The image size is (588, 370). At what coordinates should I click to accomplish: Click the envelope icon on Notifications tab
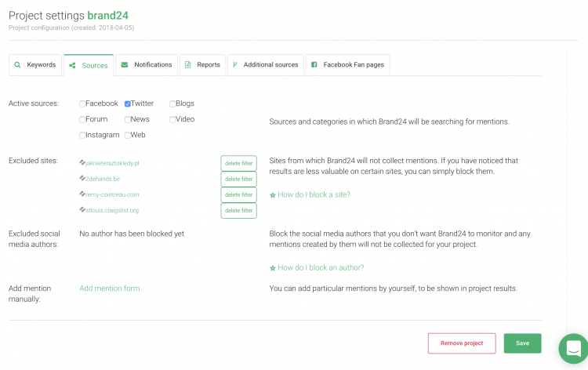click(x=125, y=65)
